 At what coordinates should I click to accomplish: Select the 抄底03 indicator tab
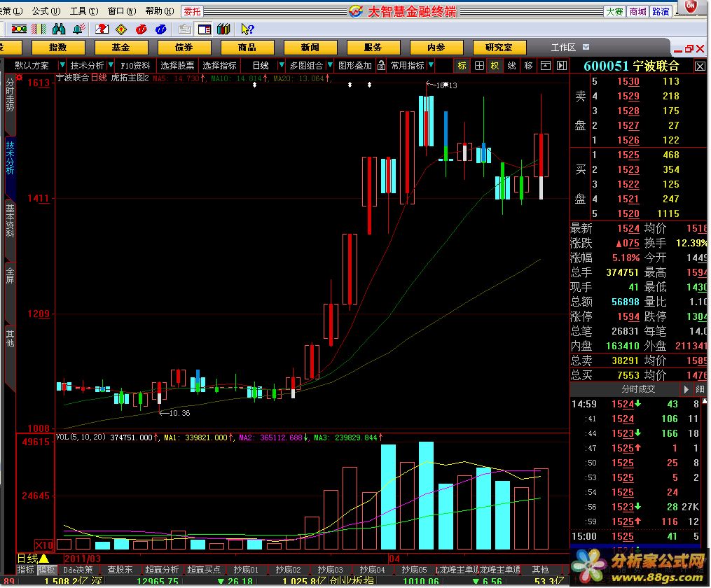[x=330, y=570]
